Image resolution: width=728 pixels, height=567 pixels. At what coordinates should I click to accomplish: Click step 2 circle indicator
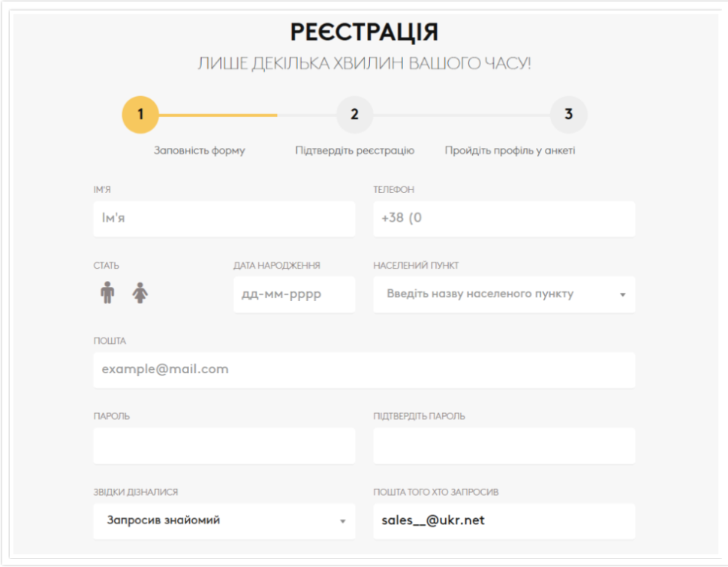tap(354, 115)
